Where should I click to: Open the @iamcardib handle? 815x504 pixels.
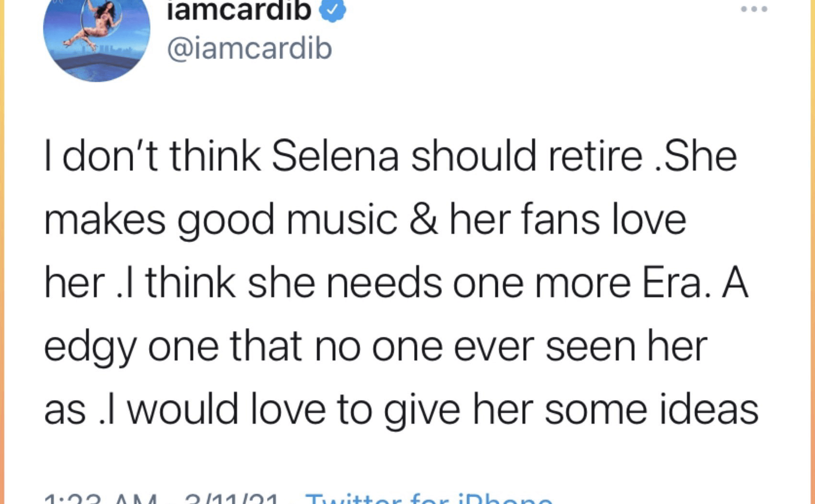pos(250,49)
